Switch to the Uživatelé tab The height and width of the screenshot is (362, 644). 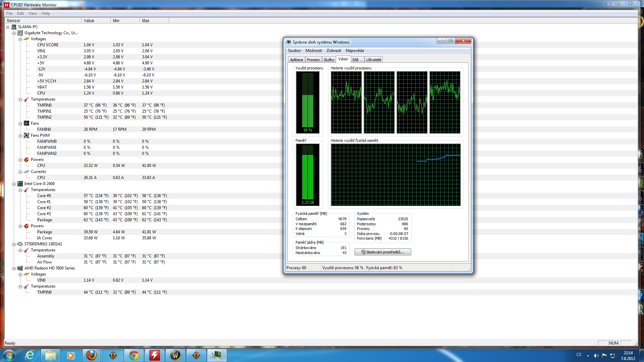373,60
